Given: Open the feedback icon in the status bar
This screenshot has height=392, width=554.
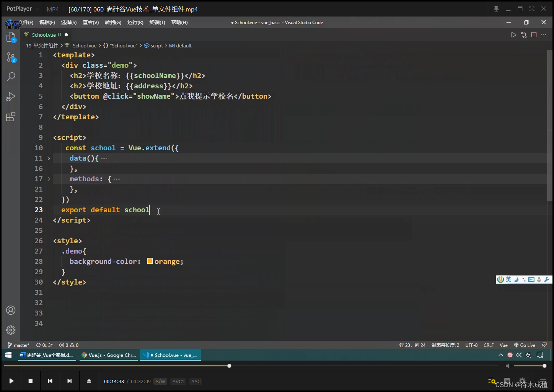Looking at the screenshot, I should point(544,345).
